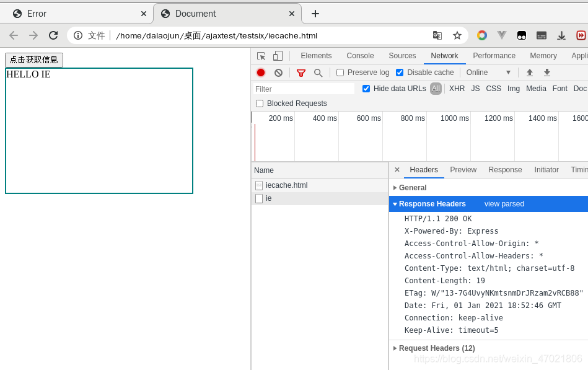
Task: Open the red play extension icon
Action: pos(581,36)
